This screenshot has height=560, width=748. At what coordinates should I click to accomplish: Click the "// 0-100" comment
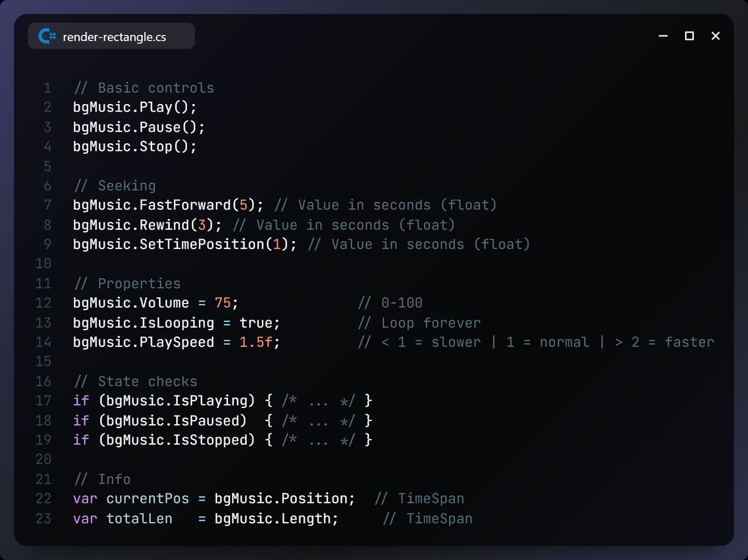[x=390, y=303]
